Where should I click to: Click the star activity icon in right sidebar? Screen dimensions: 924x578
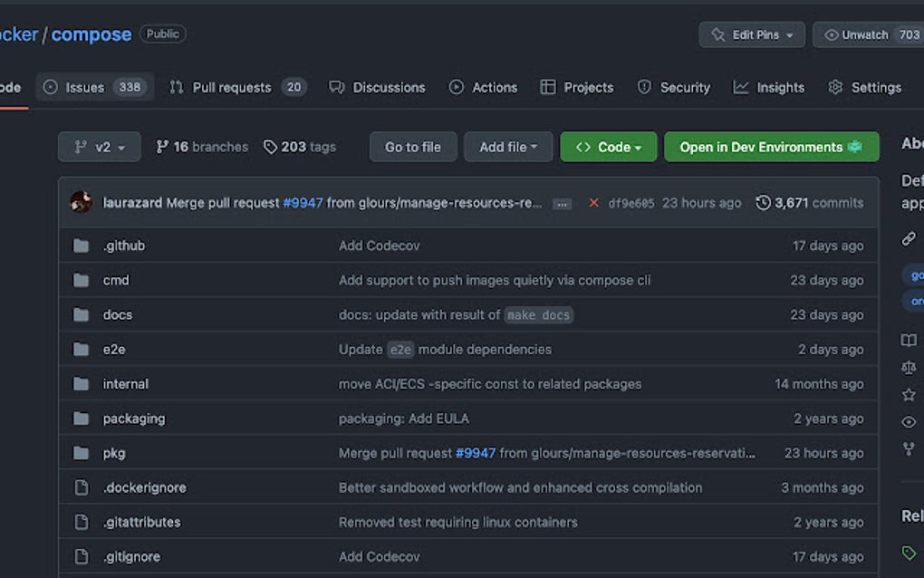click(x=909, y=394)
